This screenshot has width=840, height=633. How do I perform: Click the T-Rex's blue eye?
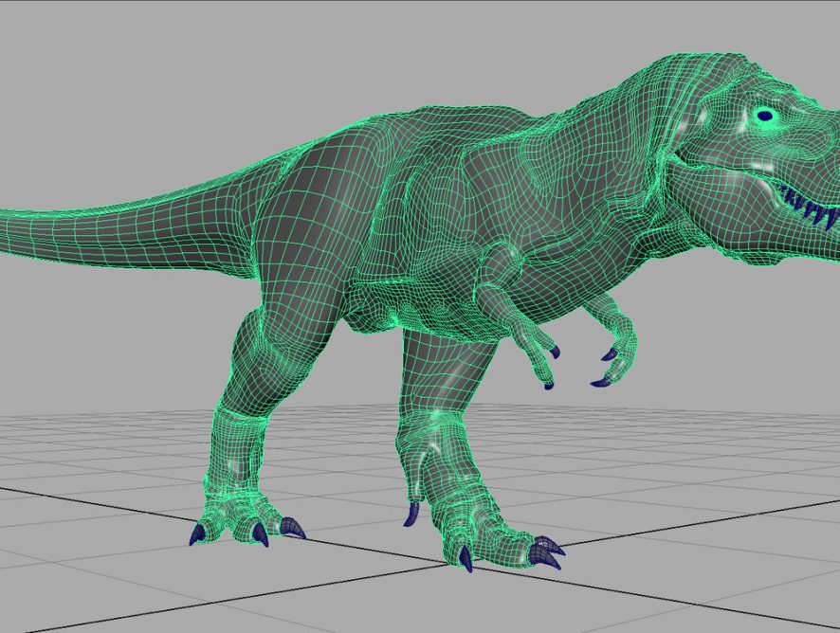765,117
